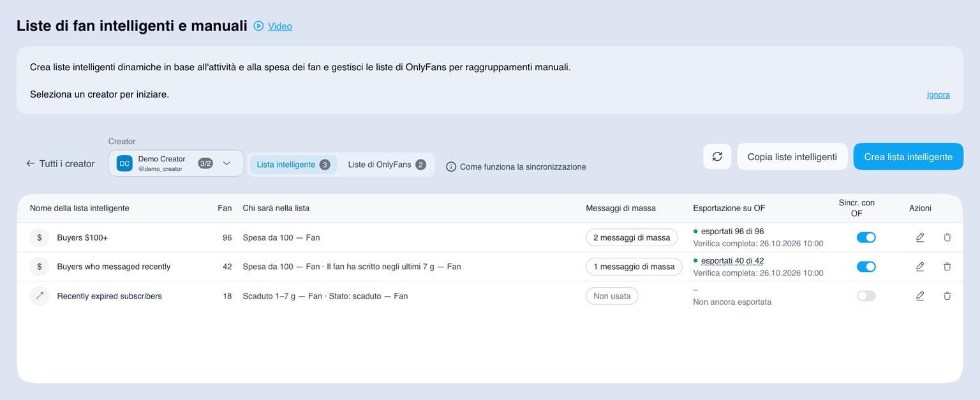Click Nome della lista intelligente column header
The height and width of the screenshot is (400, 980).
point(80,208)
